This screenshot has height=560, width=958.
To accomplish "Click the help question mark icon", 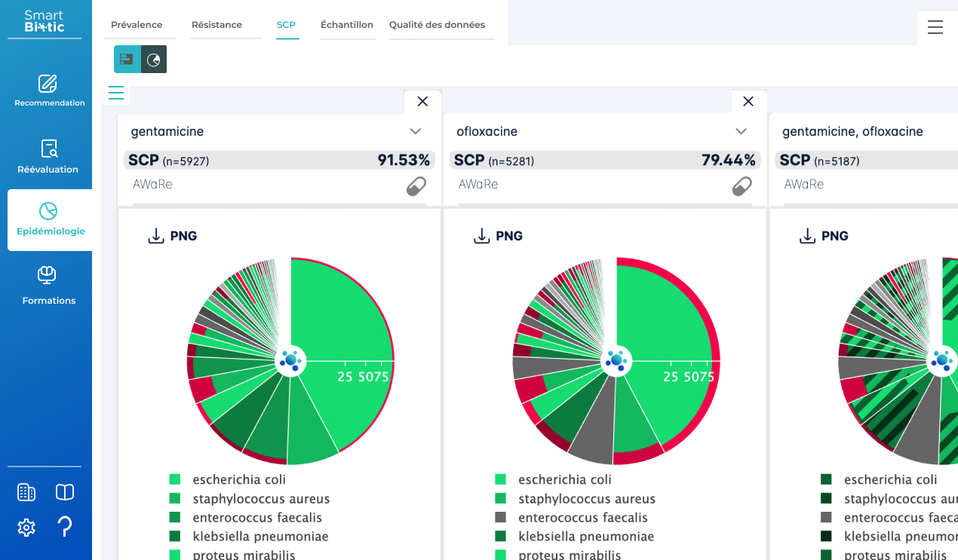I will click(65, 527).
